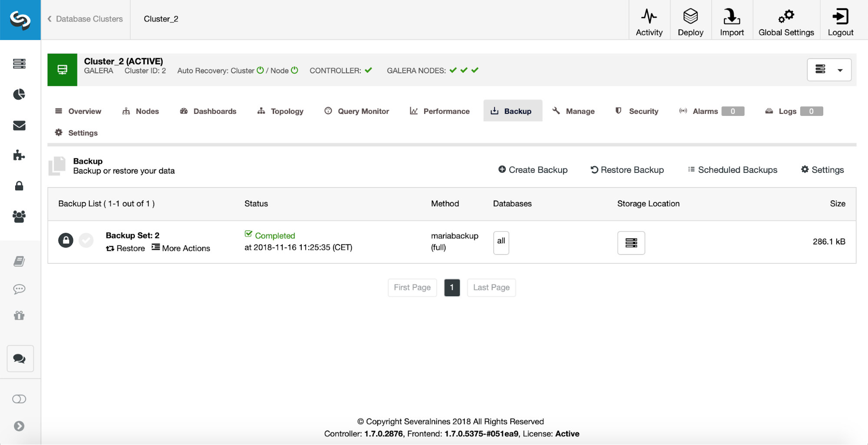This screenshot has height=445, width=868.
Task: Open the documentation book sidebar icon
Action: pos(19,261)
